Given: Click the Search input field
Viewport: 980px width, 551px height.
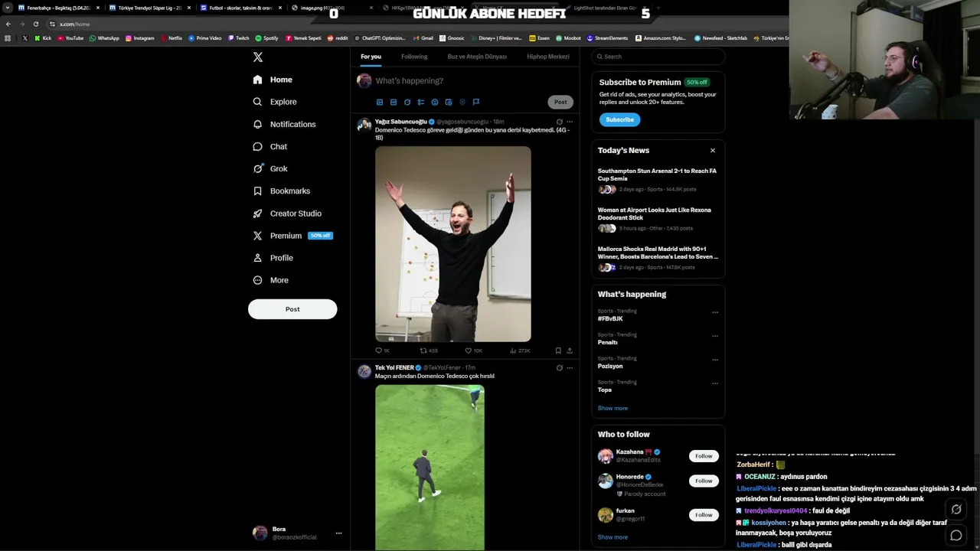Looking at the screenshot, I should pos(658,57).
